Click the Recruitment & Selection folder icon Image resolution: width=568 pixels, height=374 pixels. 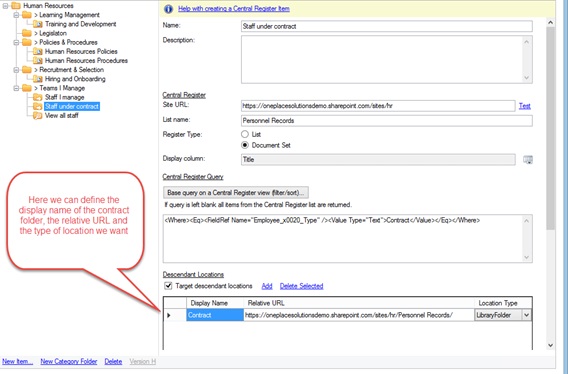(27, 70)
